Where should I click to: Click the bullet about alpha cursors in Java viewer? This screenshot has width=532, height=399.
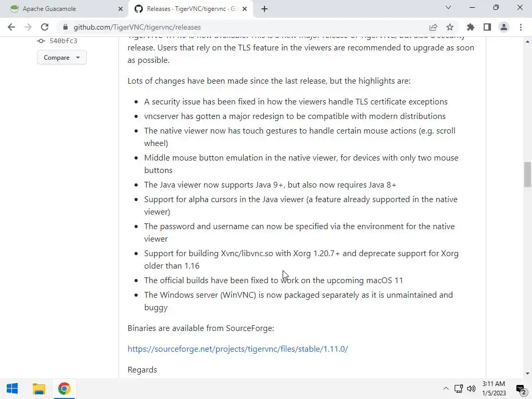pos(301,205)
